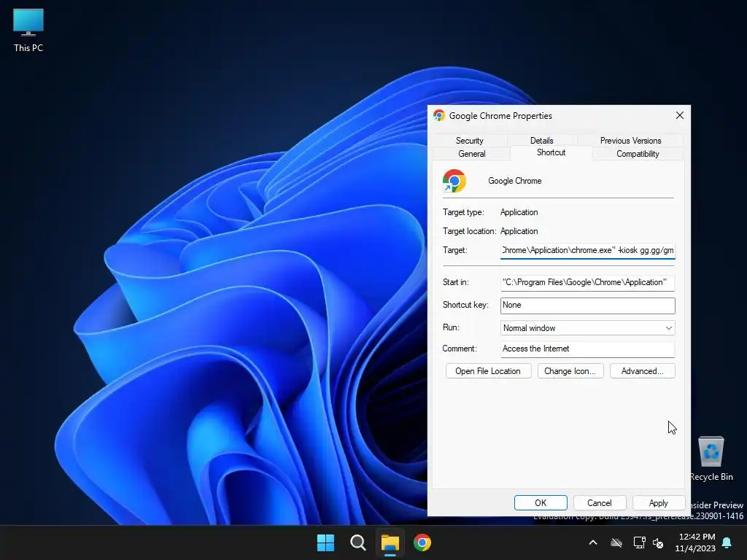Click the Apply button
The image size is (747, 560).
[x=659, y=503]
